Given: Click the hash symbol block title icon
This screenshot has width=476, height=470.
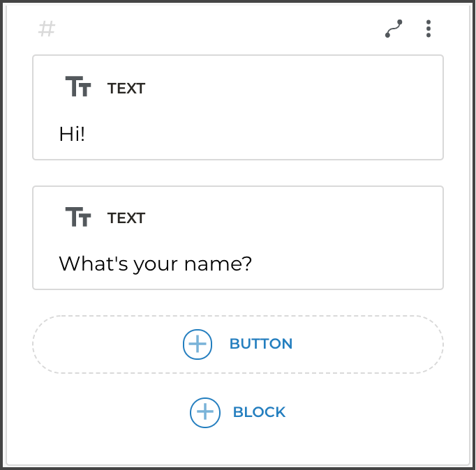Looking at the screenshot, I should click(x=47, y=29).
